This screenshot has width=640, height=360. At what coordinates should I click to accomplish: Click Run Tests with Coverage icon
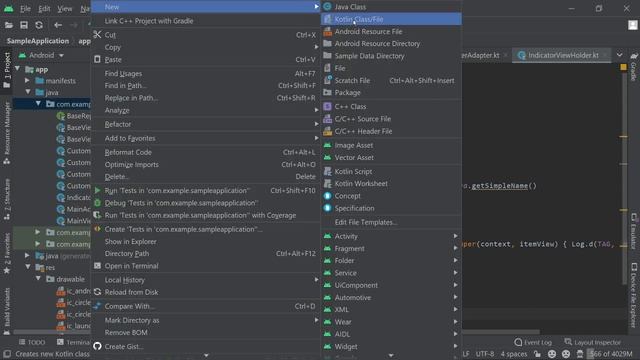(97, 215)
